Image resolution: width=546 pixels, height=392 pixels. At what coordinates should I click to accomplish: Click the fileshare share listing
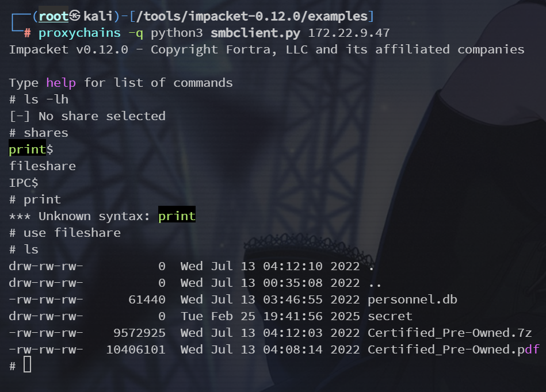(x=42, y=166)
